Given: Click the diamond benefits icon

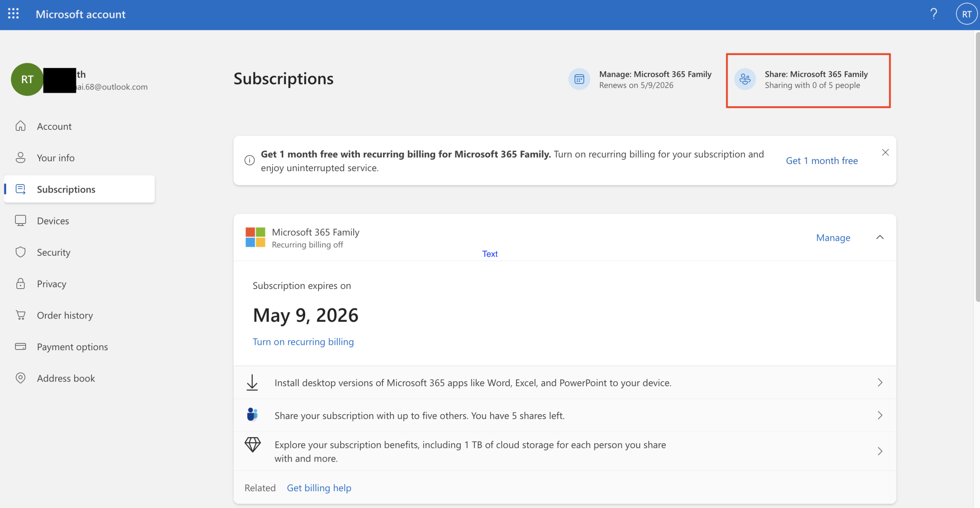Looking at the screenshot, I should [253, 445].
